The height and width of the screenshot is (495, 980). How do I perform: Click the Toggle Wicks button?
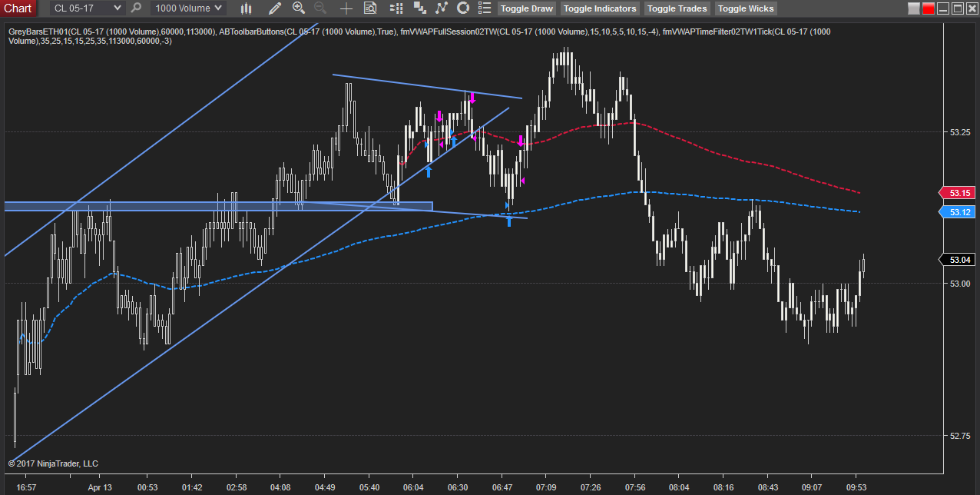[x=747, y=8]
